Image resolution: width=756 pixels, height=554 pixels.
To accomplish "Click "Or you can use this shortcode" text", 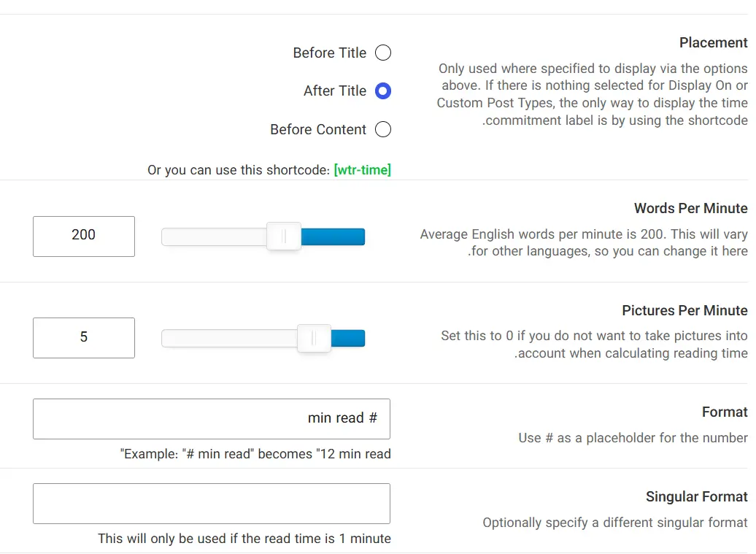I will click(x=239, y=170).
